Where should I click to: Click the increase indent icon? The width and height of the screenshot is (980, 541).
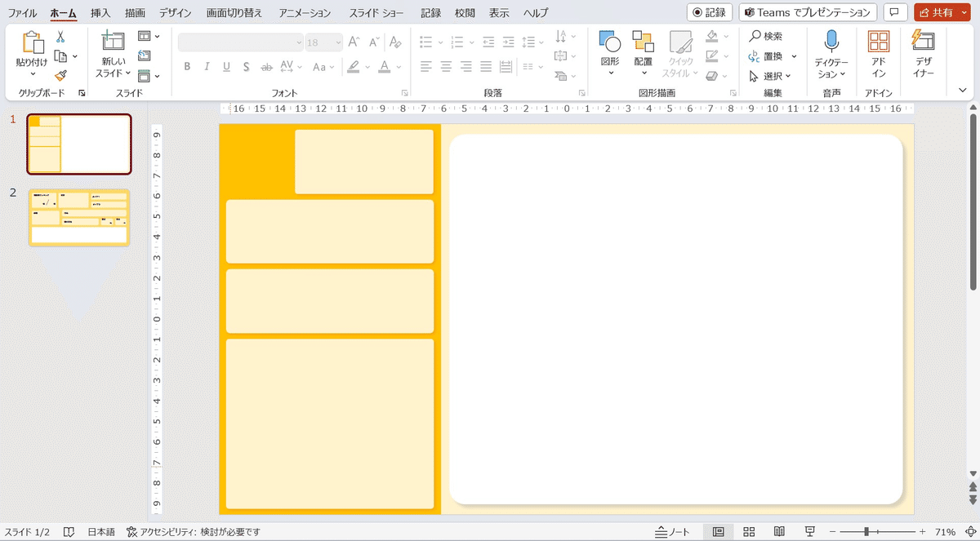508,42
